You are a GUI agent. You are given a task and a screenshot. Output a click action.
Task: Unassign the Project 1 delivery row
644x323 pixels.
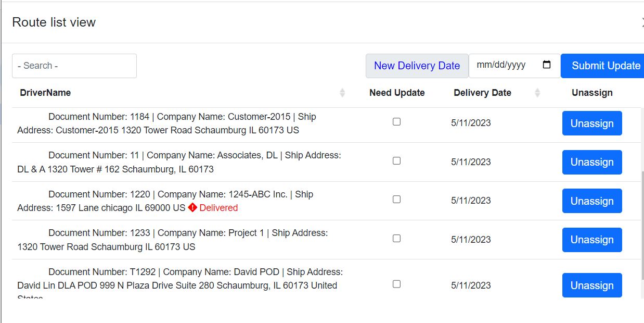(592, 240)
